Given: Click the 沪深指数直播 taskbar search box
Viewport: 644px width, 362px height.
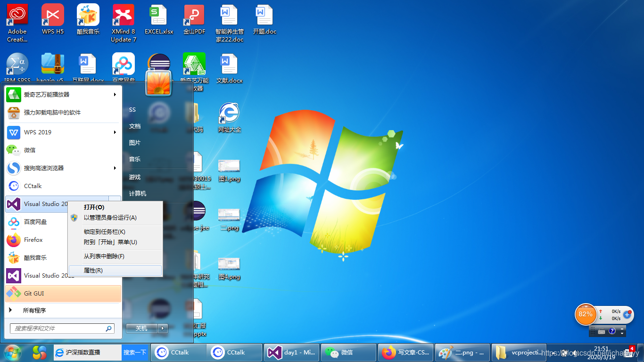Looking at the screenshot, I should [x=87, y=352].
